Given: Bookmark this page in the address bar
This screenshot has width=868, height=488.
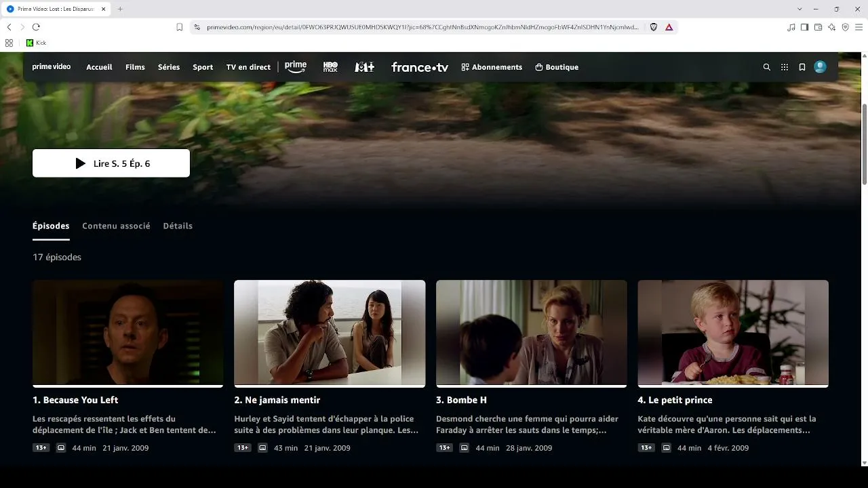Looking at the screenshot, I should [180, 27].
